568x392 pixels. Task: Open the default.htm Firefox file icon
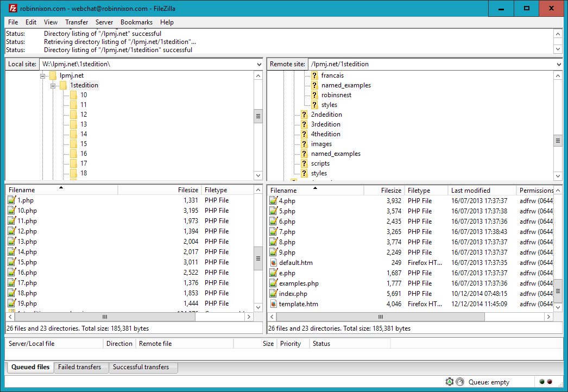[273, 262]
